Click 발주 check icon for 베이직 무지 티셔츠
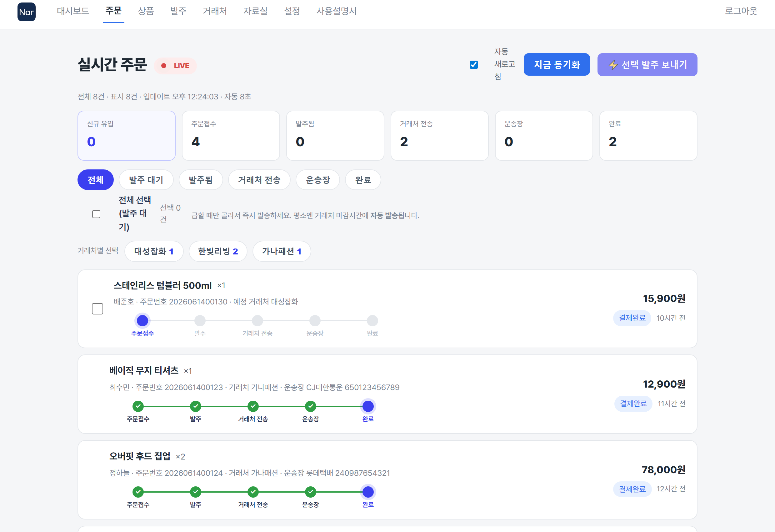Viewport: 775px width, 532px height. pos(195,406)
